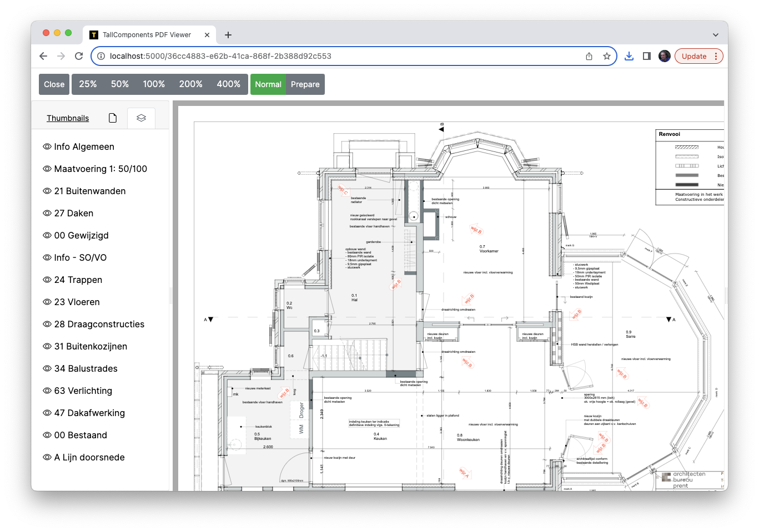Click the profile avatar icon
The image size is (759, 532).
pyautogui.click(x=664, y=56)
